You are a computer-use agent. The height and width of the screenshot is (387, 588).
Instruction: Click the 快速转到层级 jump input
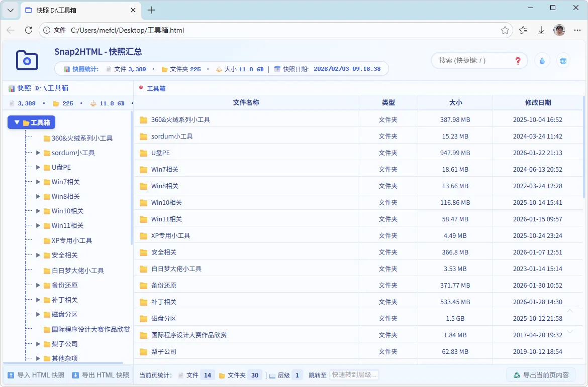(354, 375)
